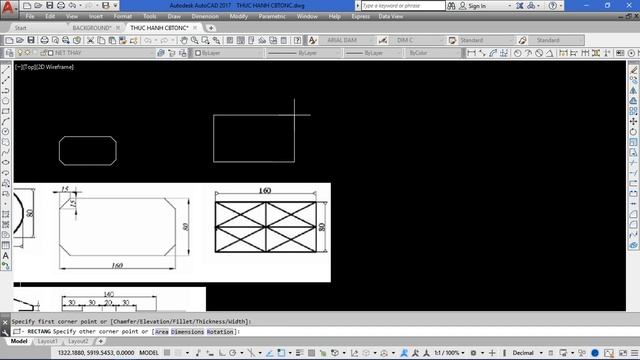Select the Multiline Text tool
The height and width of the screenshot is (360, 640).
[6, 256]
